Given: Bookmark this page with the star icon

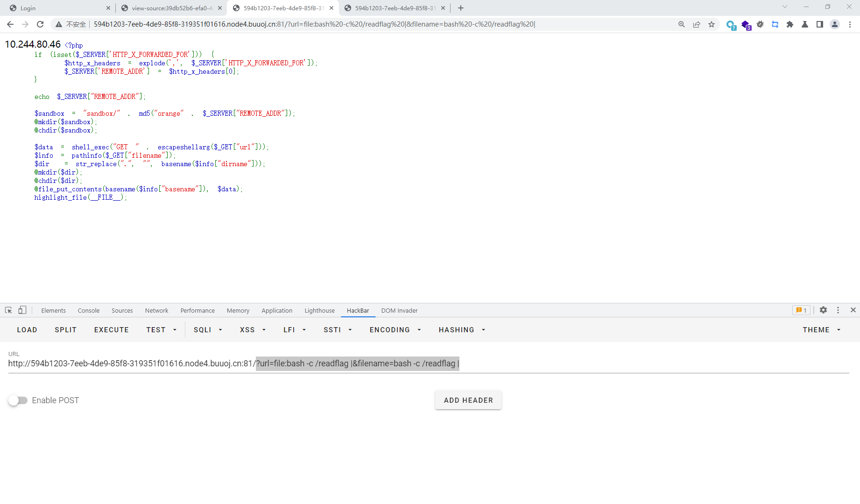Looking at the screenshot, I should click(x=712, y=24).
